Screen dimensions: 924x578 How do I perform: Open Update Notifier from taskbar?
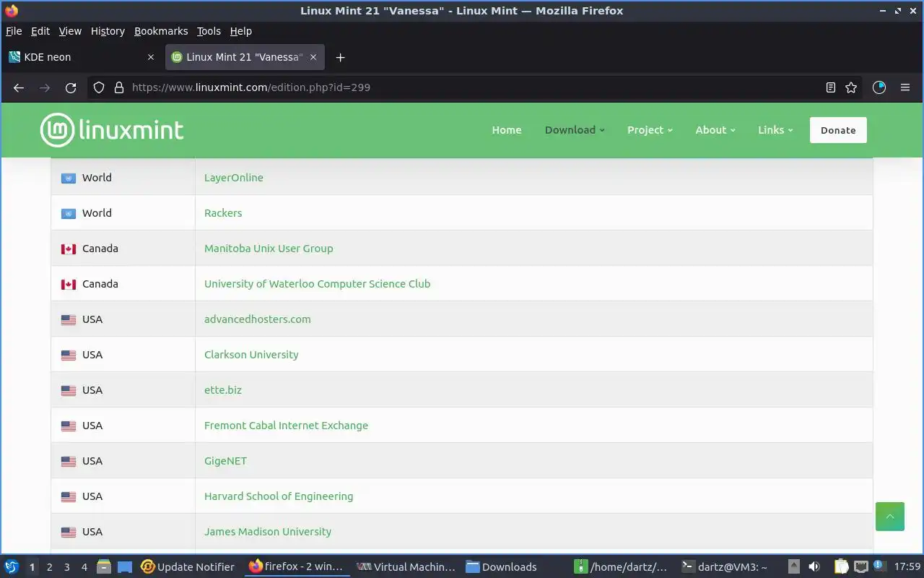click(188, 567)
